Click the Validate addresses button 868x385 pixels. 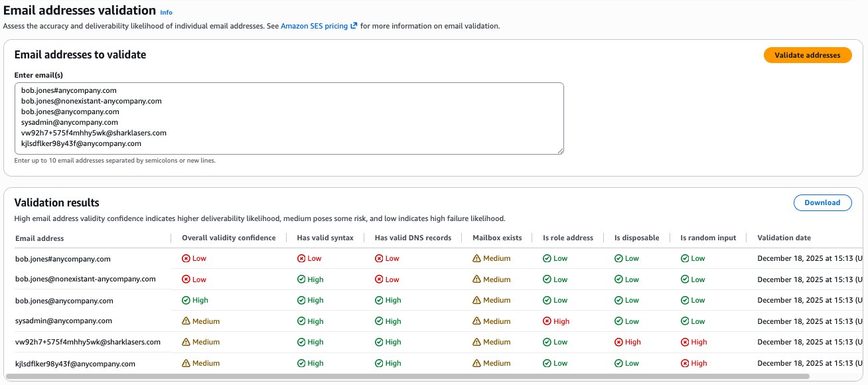pyautogui.click(x=807, y=55)
